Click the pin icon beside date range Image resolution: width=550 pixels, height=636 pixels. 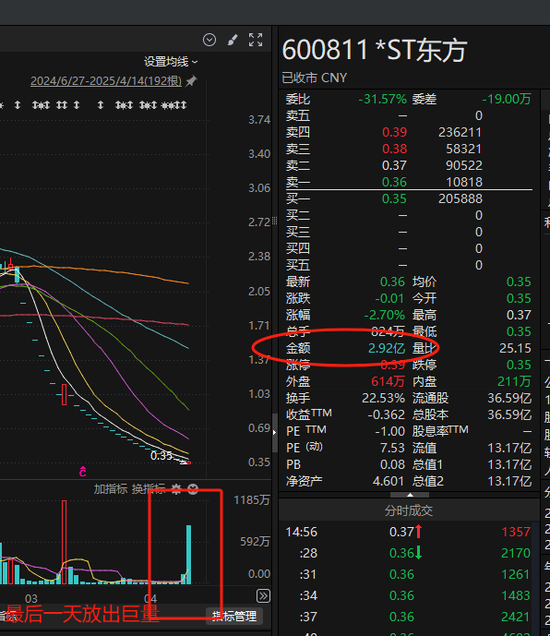(191, 81)
